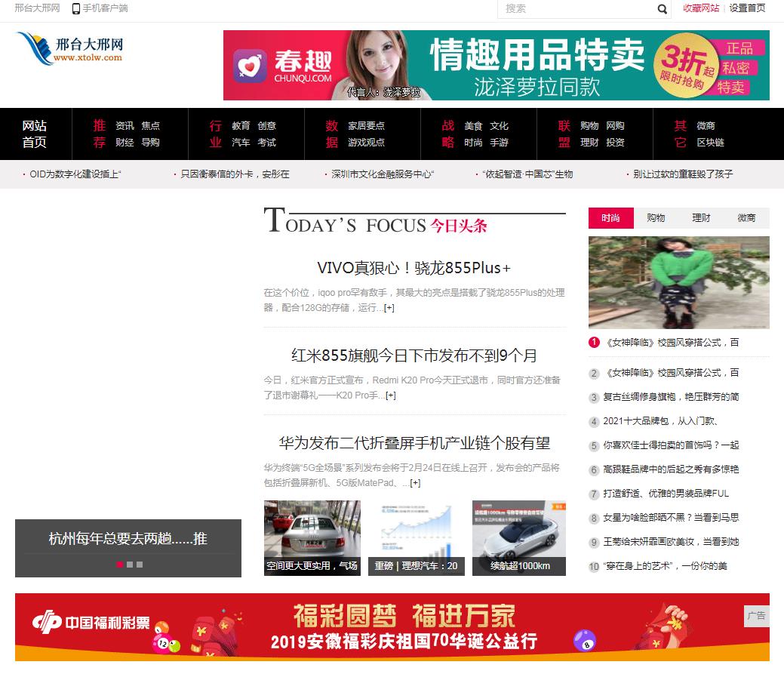Expand the 华为 folding screen summary [+]

pyautogui.click(x=415, y=483)
